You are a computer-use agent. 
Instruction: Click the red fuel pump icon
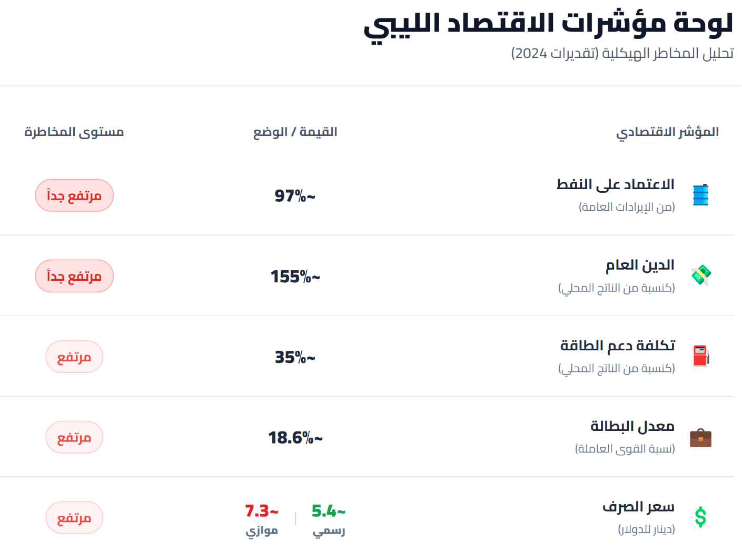pyautogui.click(x=701, y=356)
